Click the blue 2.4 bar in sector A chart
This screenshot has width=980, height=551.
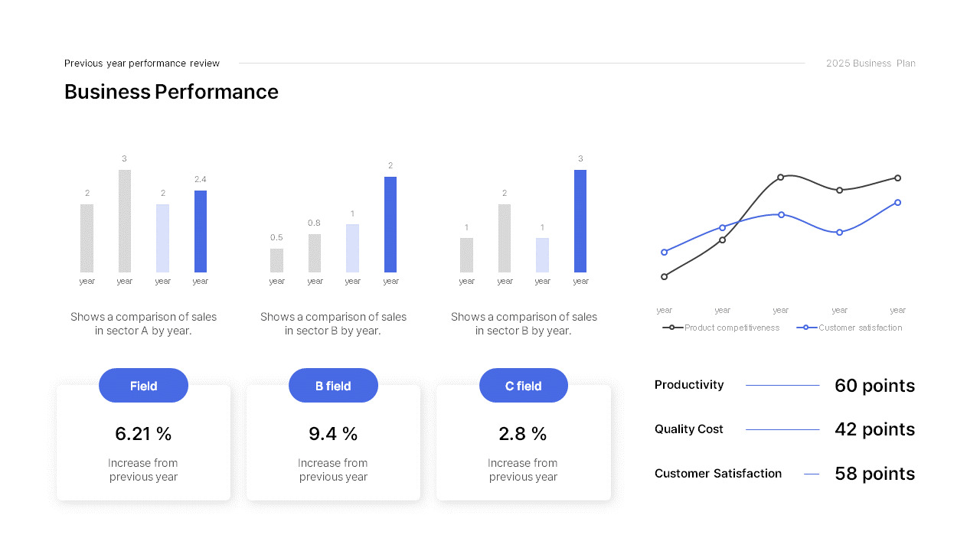[x=201, y=231]
